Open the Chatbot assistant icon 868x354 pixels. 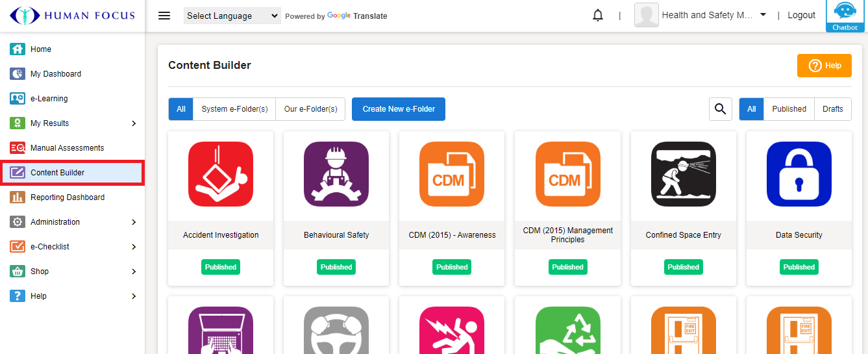[845, 16]
